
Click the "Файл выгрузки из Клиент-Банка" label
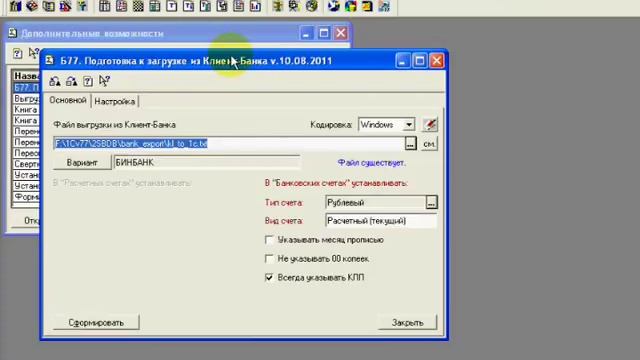[115, 125]
